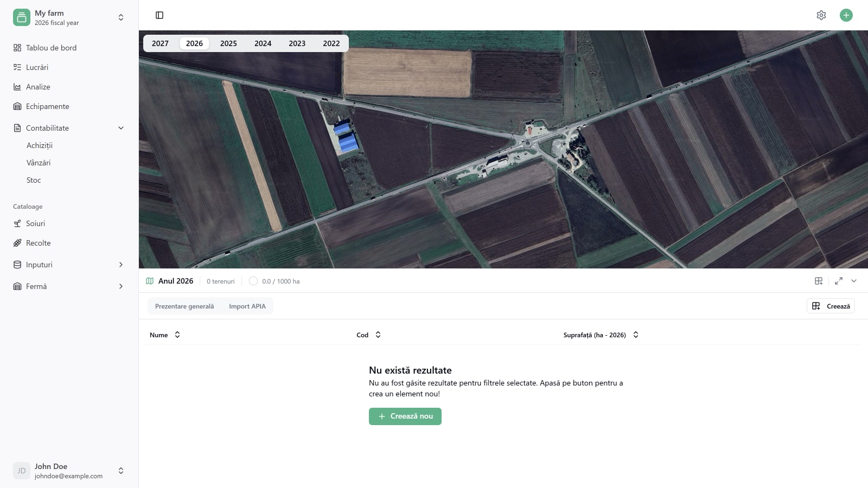Select the 2026 year tab
Screen dimensions: 868x488
pos(194,43)
